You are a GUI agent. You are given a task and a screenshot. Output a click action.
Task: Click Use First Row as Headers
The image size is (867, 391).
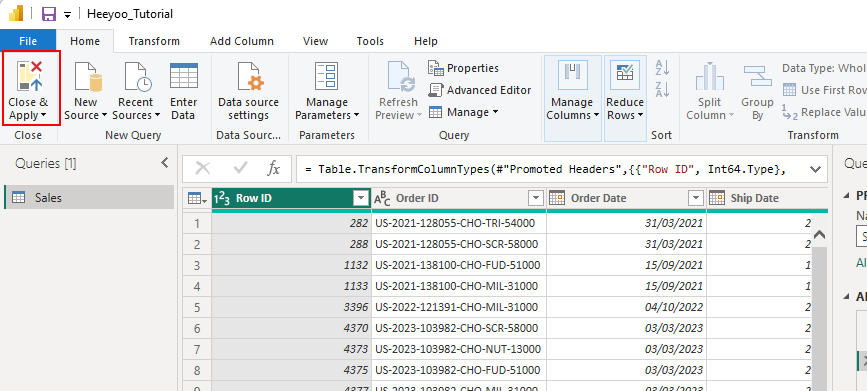tap(824, 90)
